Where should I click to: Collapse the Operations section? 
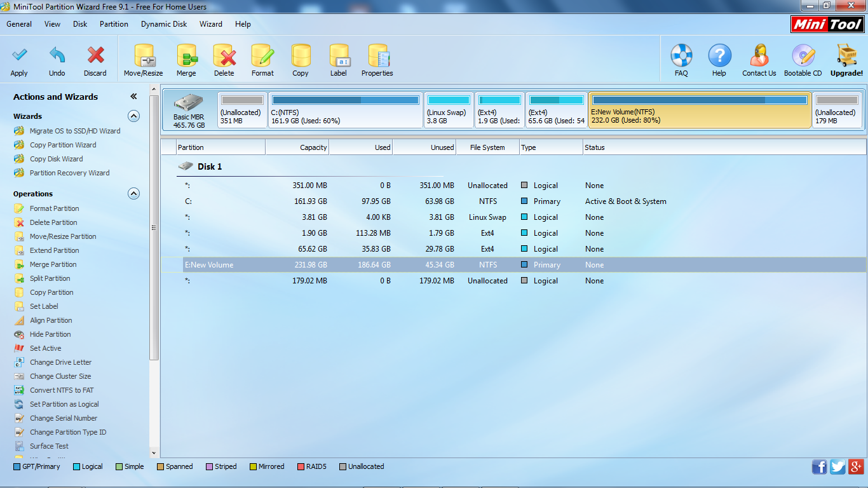133,194
